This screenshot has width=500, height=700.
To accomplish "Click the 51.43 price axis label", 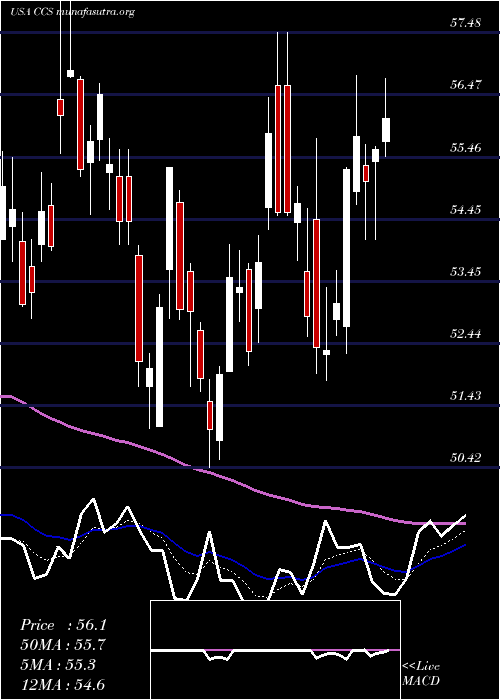I will coord(465,395).
